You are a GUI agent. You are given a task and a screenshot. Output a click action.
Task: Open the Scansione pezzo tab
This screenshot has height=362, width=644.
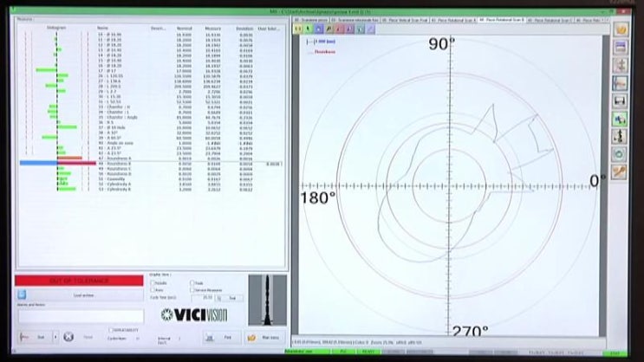[311, 20]
